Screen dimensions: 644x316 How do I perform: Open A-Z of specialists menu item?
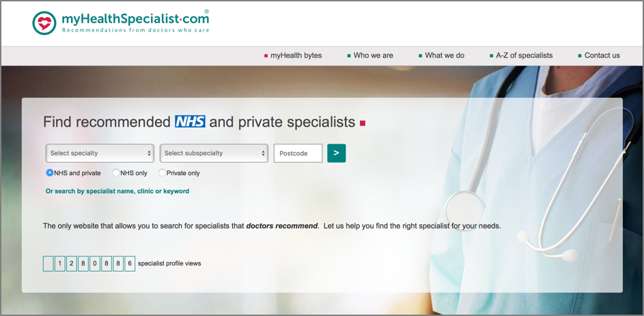click(x=524, y=55)
